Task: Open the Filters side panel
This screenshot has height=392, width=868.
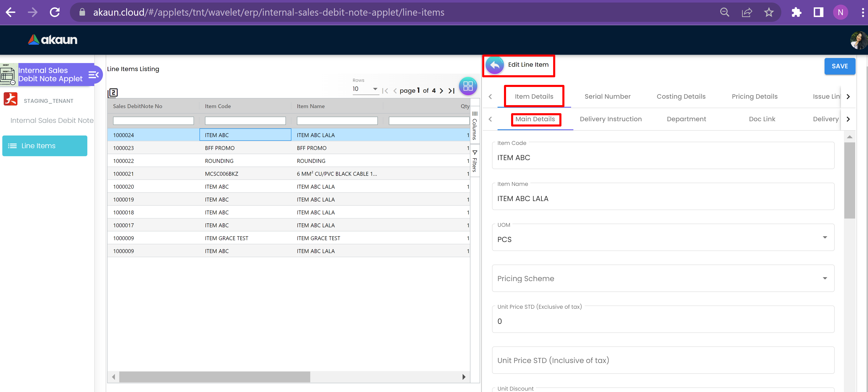Action: click(474, 161)
